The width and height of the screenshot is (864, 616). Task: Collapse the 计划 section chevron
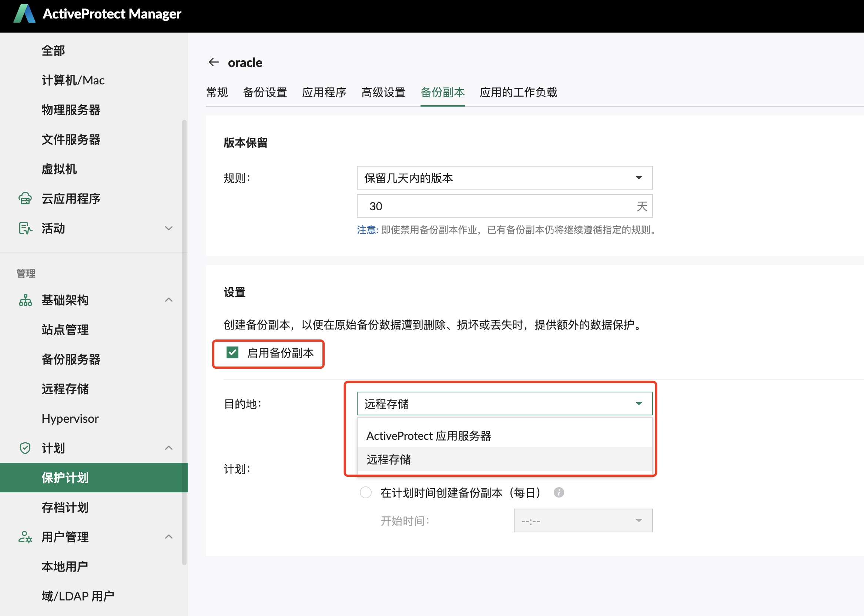pyautogui.click(x=169, y=448)
